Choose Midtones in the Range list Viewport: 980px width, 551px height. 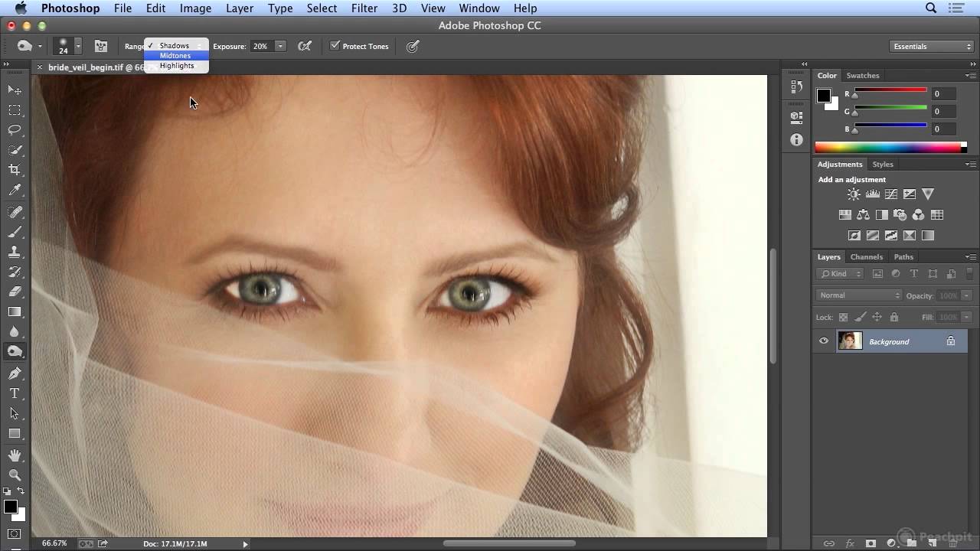click(x=176, y=56)
